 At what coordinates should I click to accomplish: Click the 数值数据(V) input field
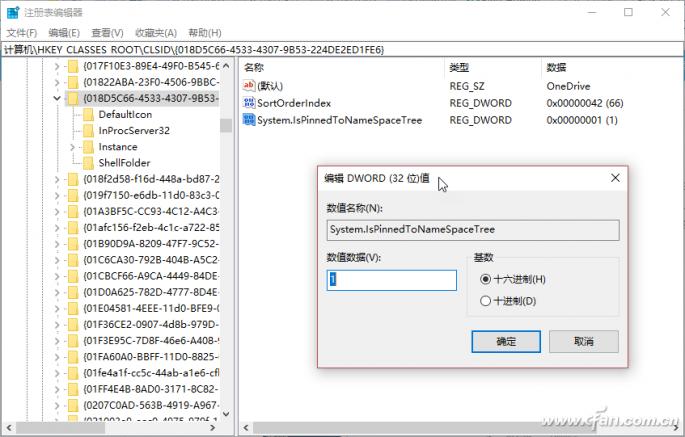click(x=391, y=280)
